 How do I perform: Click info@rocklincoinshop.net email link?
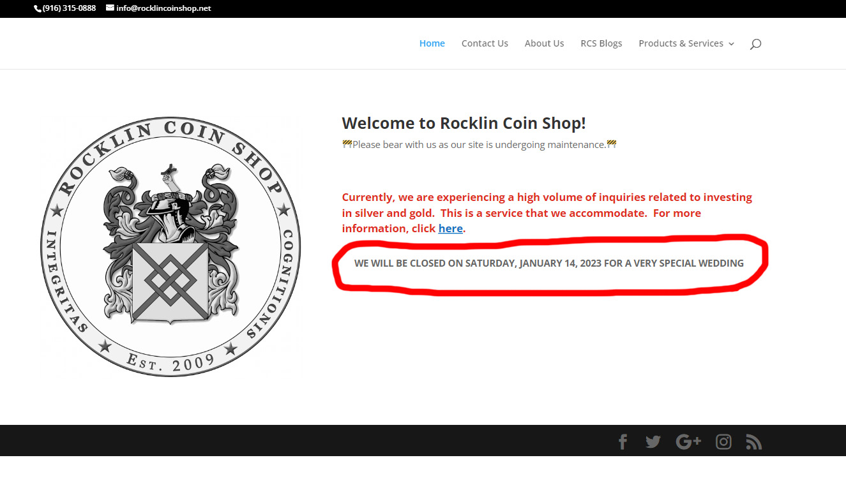(163, 8)
